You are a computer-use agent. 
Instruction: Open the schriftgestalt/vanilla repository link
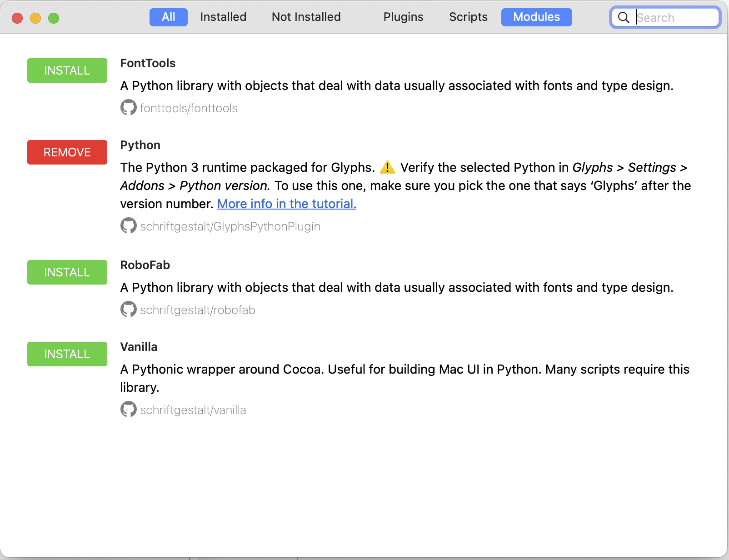click(193, 410)
